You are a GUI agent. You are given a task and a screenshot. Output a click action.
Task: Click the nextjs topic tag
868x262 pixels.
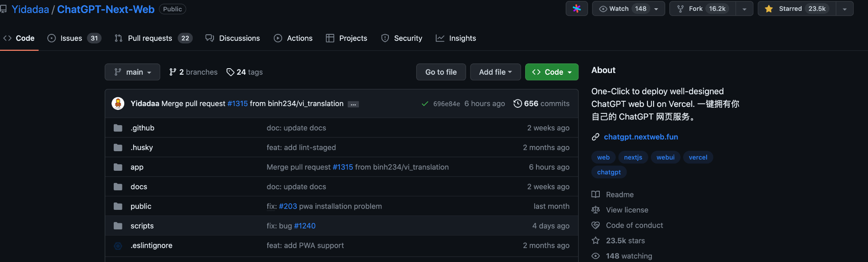point(633,157)
